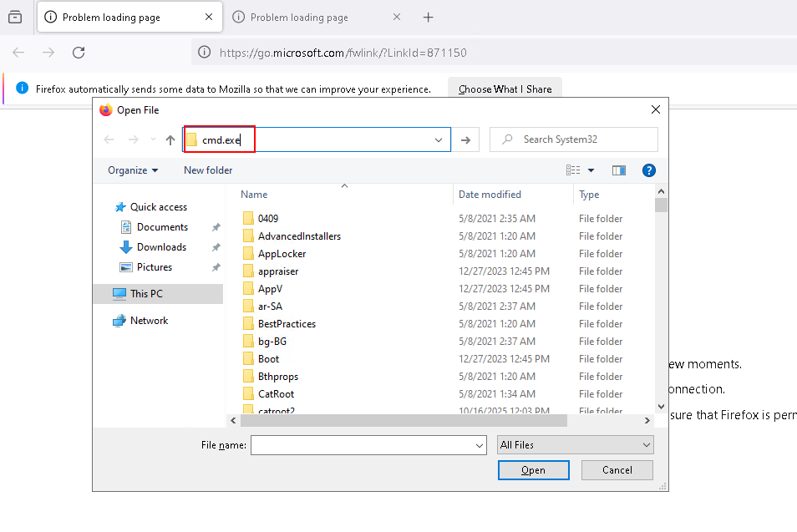The height and width of the screenshot is (532, 797).
Task: Click the Firefox reload page icon
Action: pos(79,53)
